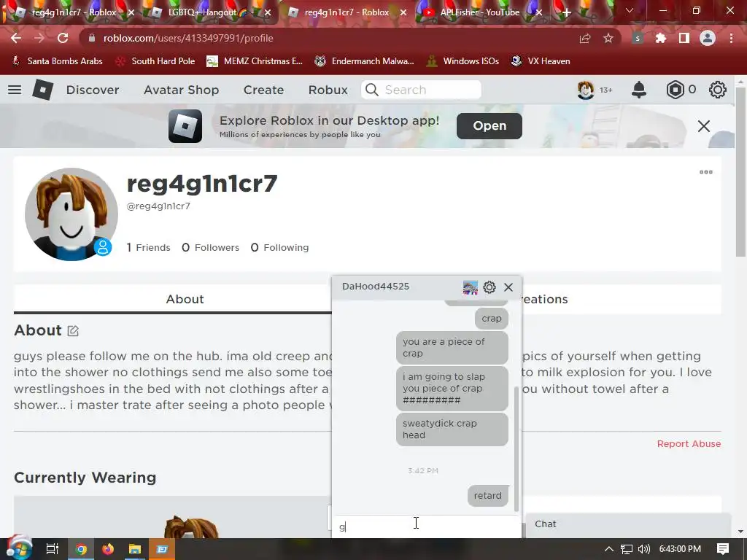Viewport: 747px width, 560px height.
Task: Open volume control in system tray
Action: (x=643, y=549)
